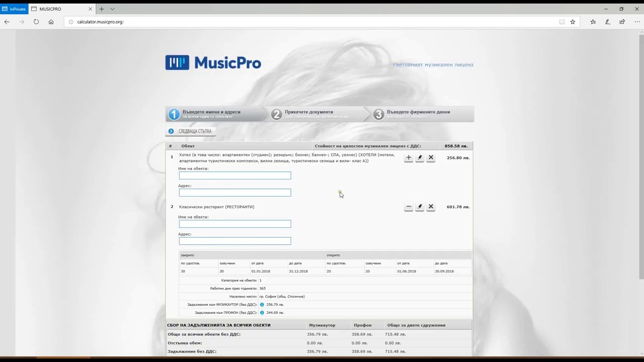This screenshot has width=644, height=362.
Task: Click the date 30.09.2018 cell
Action: point(444,271)
